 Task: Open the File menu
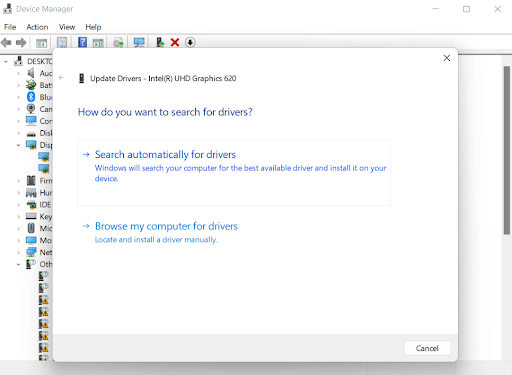[x=10, y=27]
